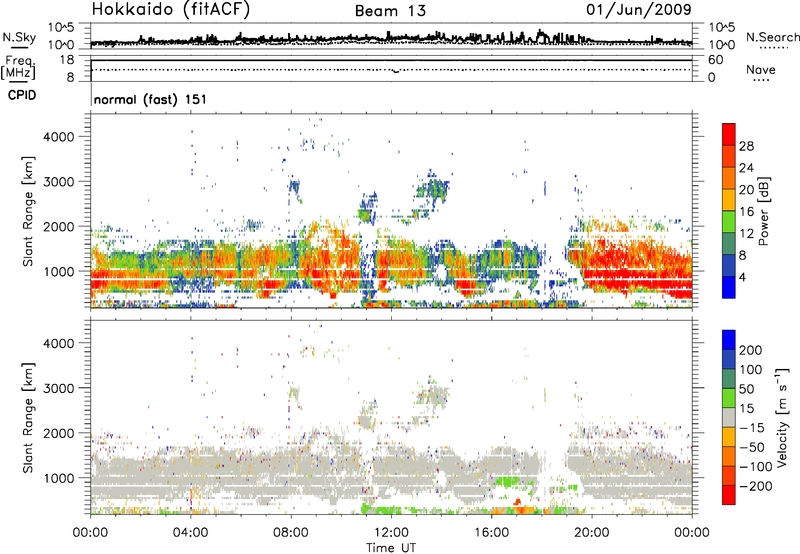Click the '2000' tick on the velocity panel
This screenshot has width=800, height=554.
click(x=58, y=433)
